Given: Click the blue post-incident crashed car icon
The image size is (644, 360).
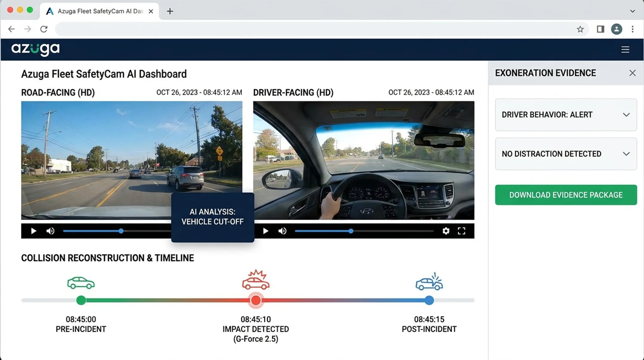Looking at the screenshot, I should click(429, 281).
